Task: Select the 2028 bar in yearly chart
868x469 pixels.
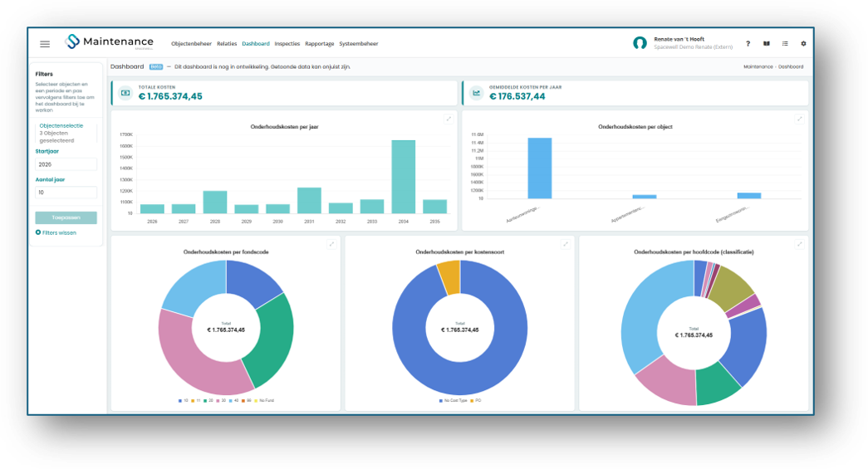Action: [215, 203]
